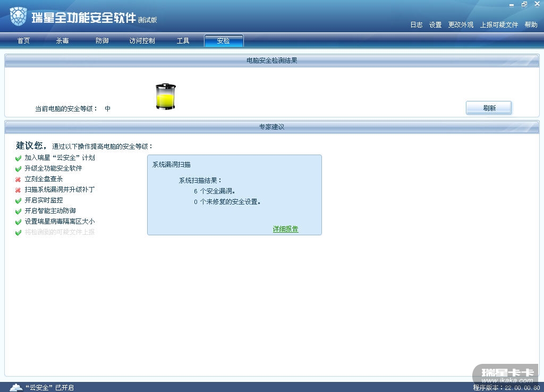Click red cross beside 立刻全盘查杀
Image resolution: width=544 pixels, height=392 pixels.
[x=18, y=180]
